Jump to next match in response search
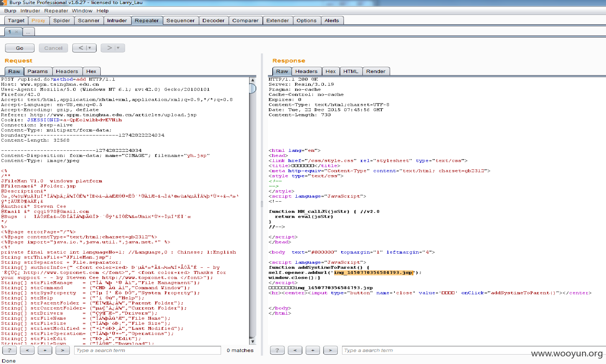 point(330,350)
